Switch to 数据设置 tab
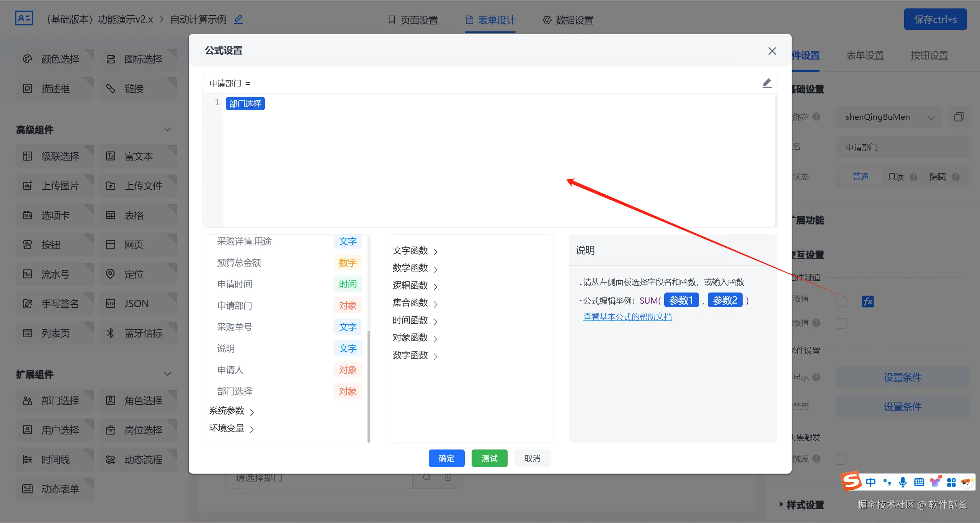 pyautogui.click(x=568, y=20)
